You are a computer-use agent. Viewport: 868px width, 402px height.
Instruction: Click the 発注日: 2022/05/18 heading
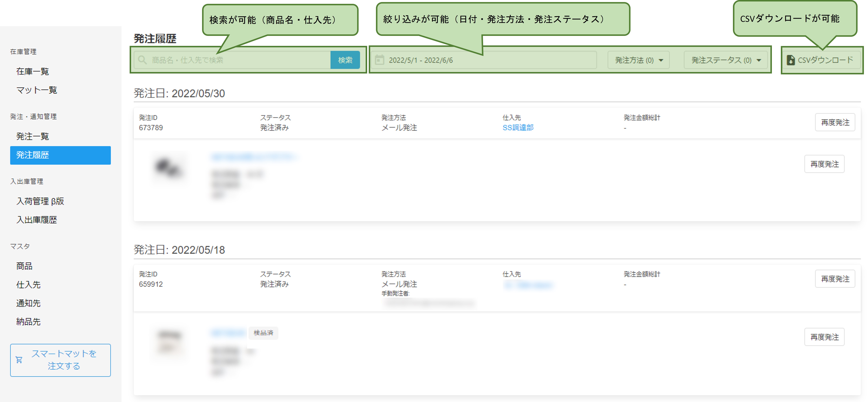179,250
